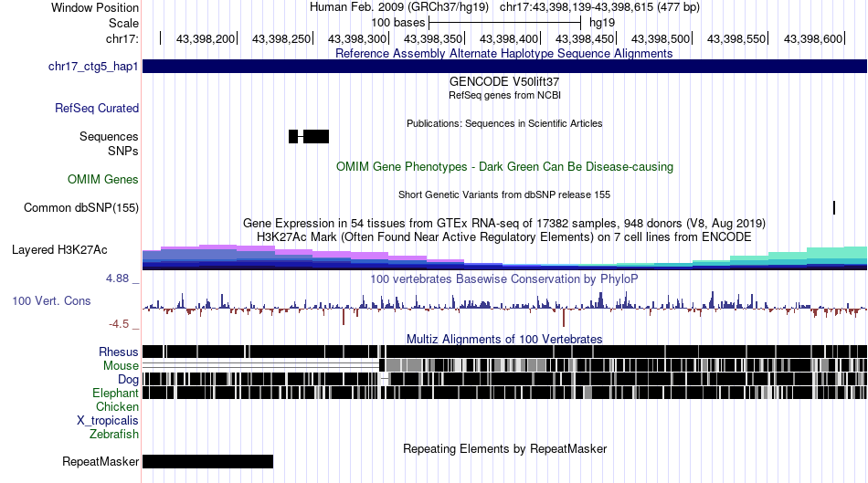Click the Publications sequence block item

(309, 137)
